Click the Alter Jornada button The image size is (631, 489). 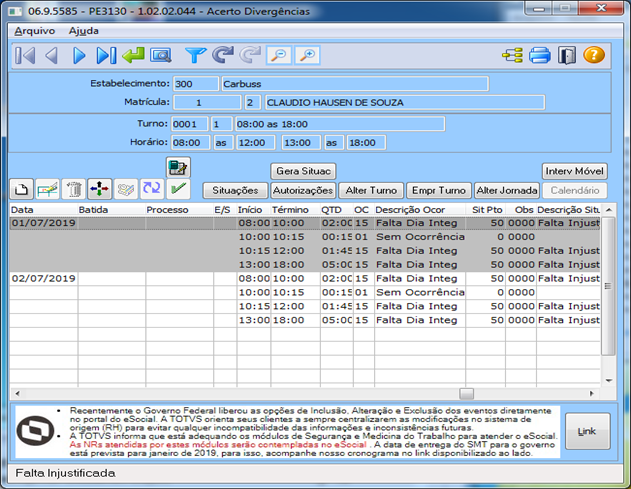pos(507,190)
